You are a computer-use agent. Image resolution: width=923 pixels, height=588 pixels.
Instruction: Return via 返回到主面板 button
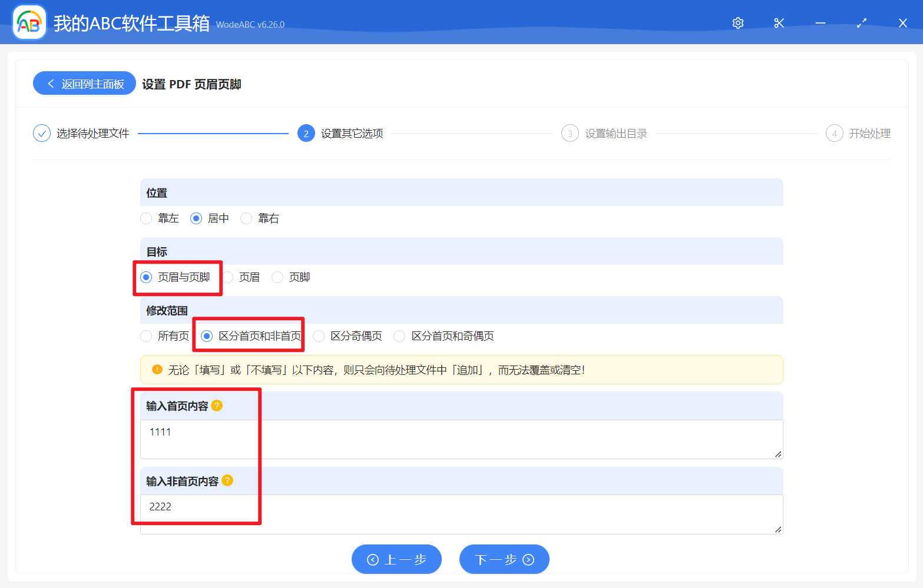[x=84, y=84]
